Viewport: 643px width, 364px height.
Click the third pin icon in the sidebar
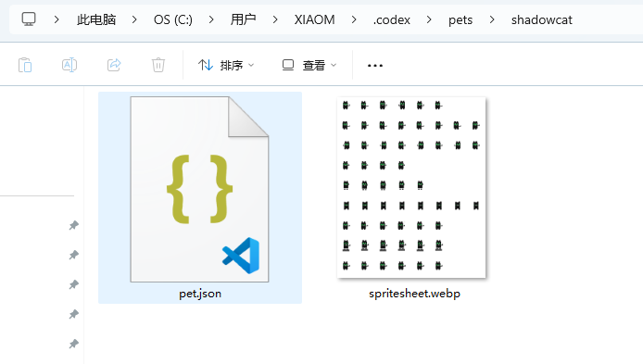[x=74, y=284]
